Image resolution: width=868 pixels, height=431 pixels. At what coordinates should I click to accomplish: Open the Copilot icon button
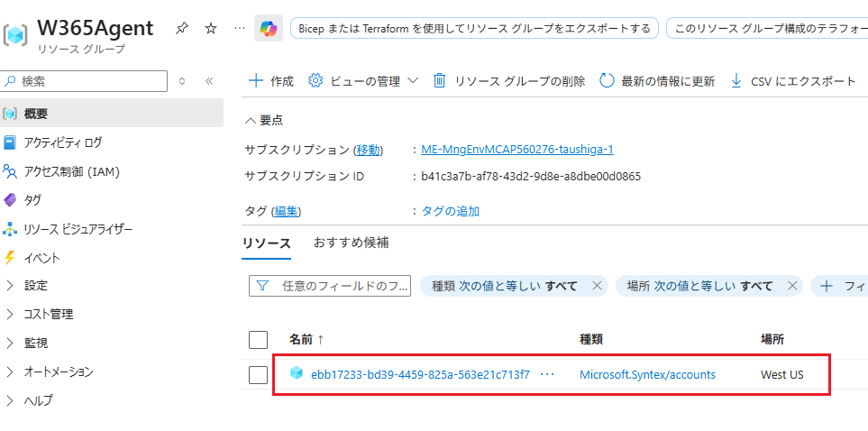tap(269, 28)
